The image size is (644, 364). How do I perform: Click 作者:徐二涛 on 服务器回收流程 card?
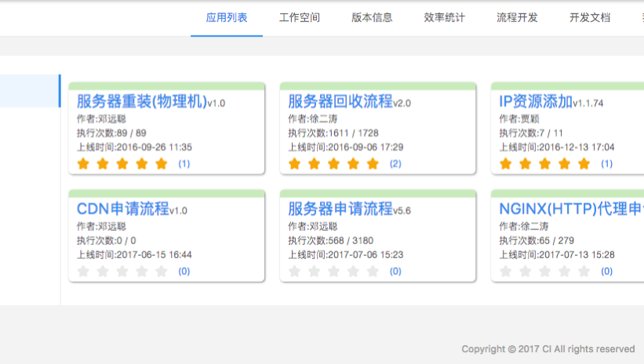(x=312, y=118)
